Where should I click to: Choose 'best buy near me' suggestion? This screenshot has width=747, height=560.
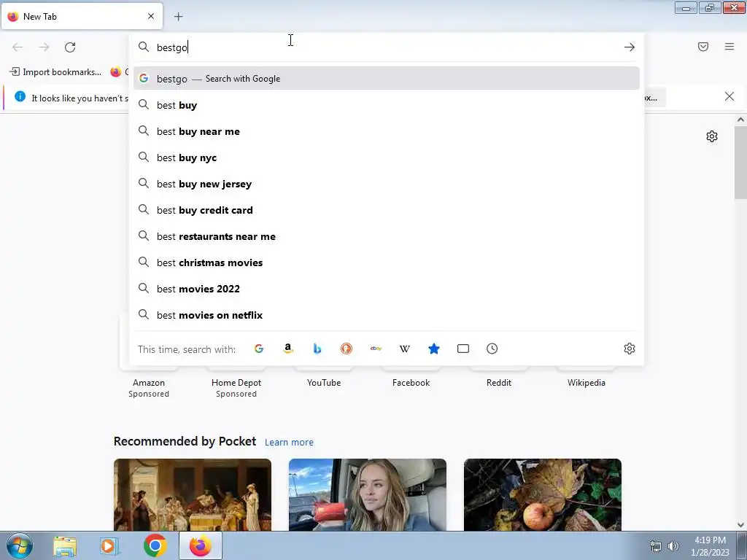tap(387, 131)
